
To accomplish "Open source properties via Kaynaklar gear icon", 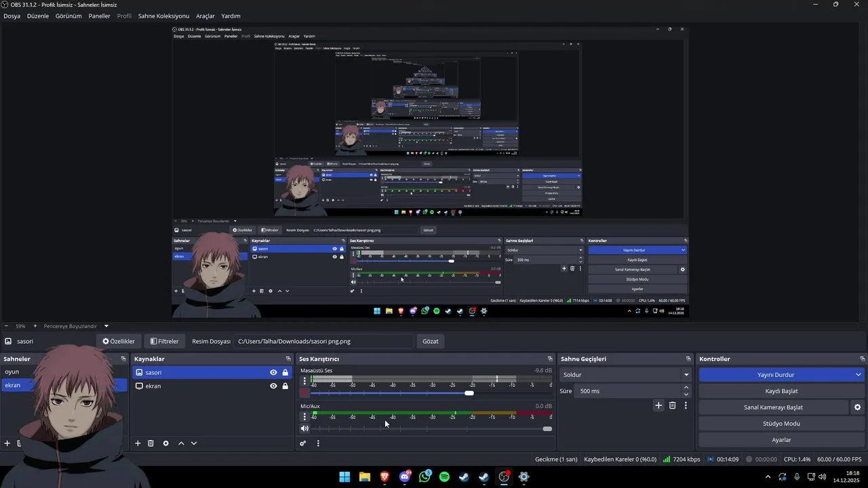I will (165, 443).
